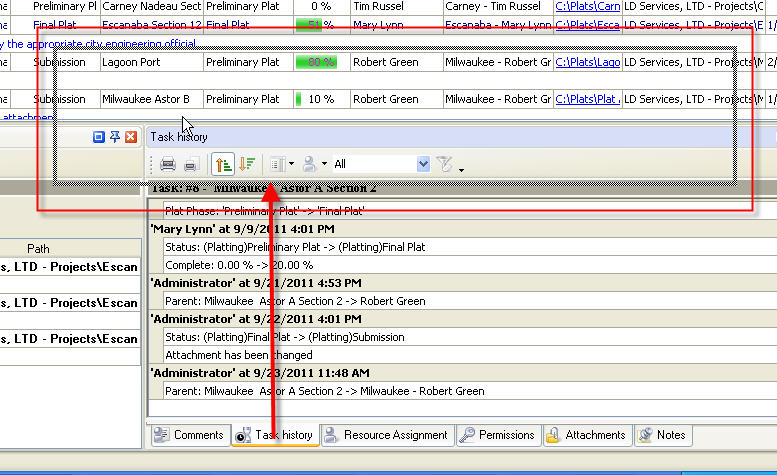The width and height of the screenshot is (777, 475).
Task: Expand the 'All' filter combo box
Action: coord(423,164)
